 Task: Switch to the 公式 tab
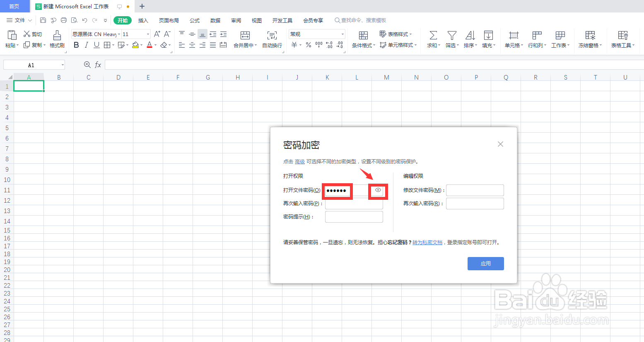[x=195, y=20]
